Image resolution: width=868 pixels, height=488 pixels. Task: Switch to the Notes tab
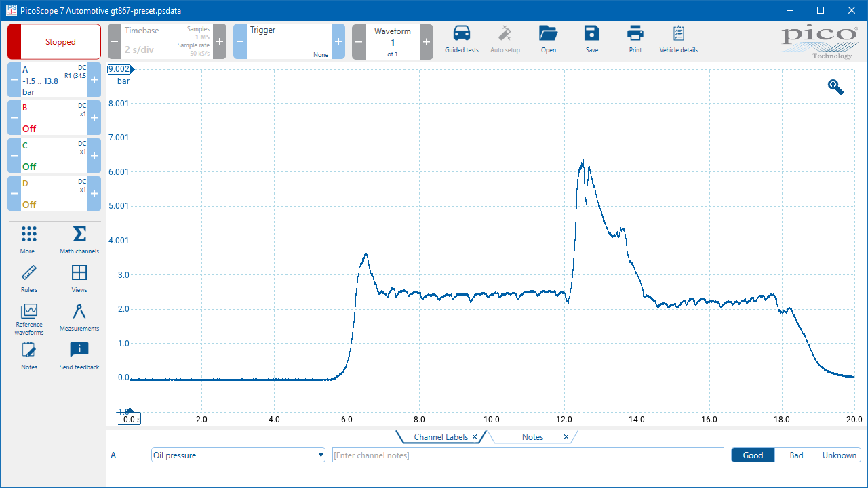tap(532, 437)
